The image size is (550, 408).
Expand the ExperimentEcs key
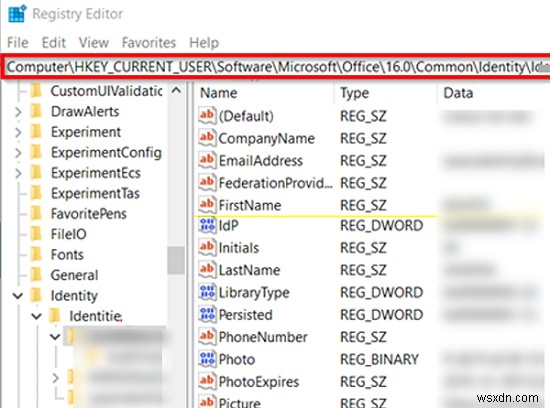[x=18, y=173]
